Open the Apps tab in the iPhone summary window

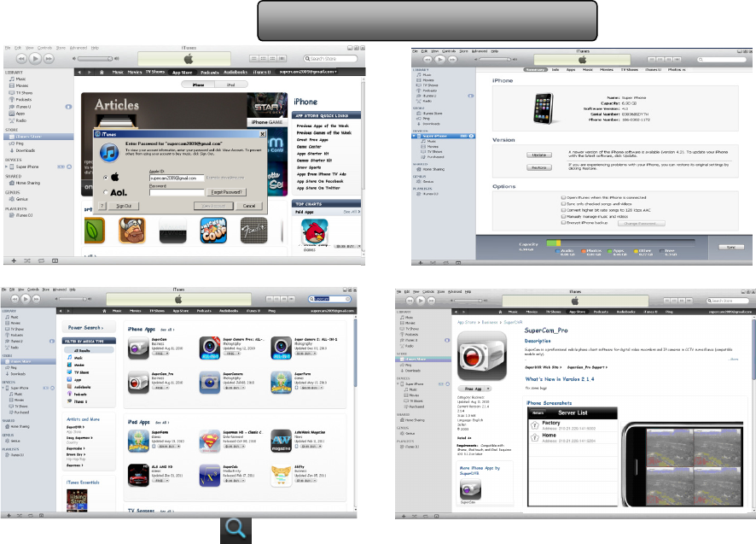(571, 69)
